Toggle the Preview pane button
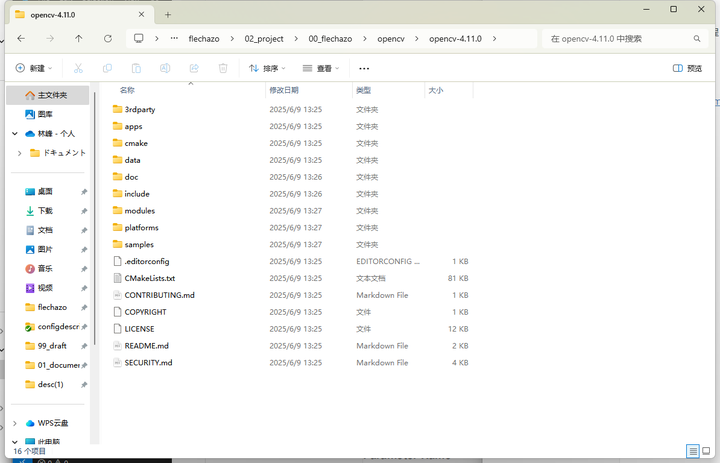Screen dimensions: 720x463 click(687, 68)
